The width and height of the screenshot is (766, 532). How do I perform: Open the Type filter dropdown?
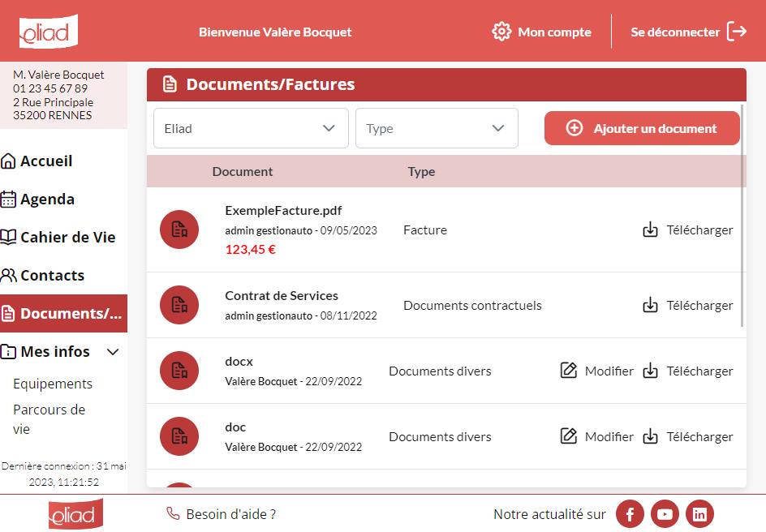(x=437, y=128)
